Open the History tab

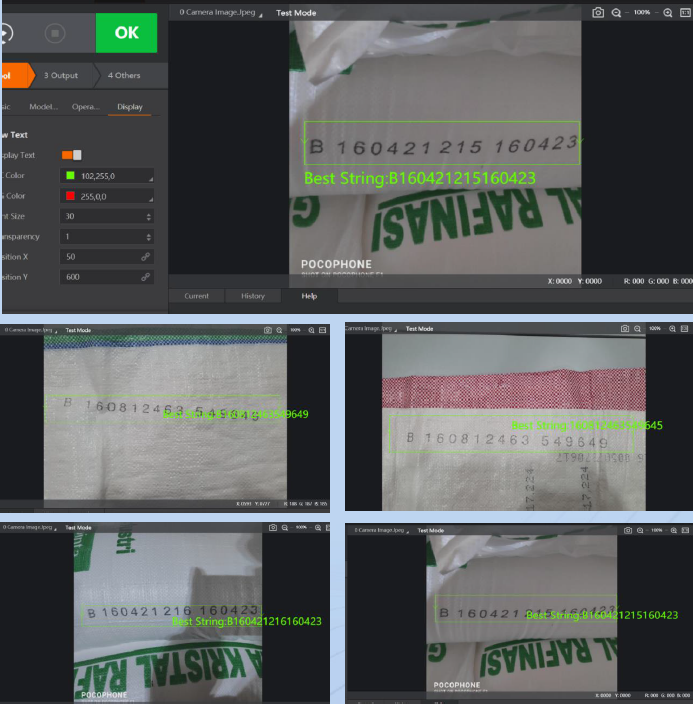pyautogui.click(x=253, y=296)
